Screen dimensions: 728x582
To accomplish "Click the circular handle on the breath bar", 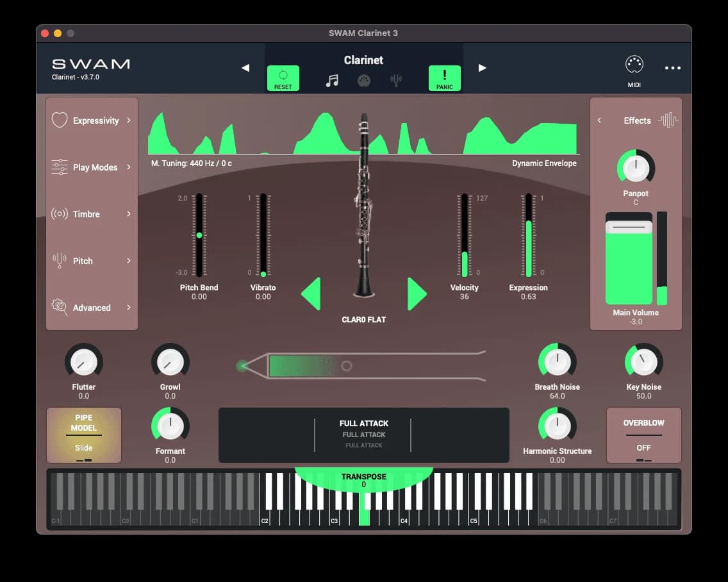I will pyautogui.click(x=347, y=366).
